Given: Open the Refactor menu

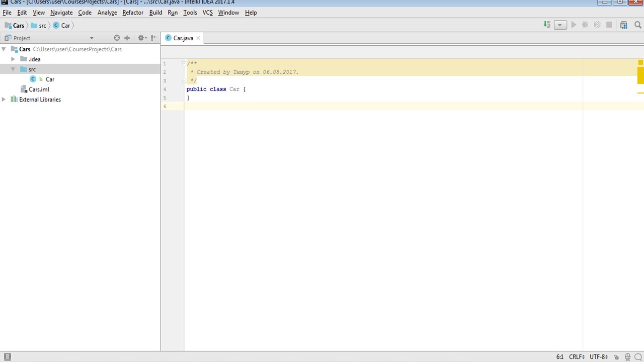Looking at the screenshot, I should point(133,13).
